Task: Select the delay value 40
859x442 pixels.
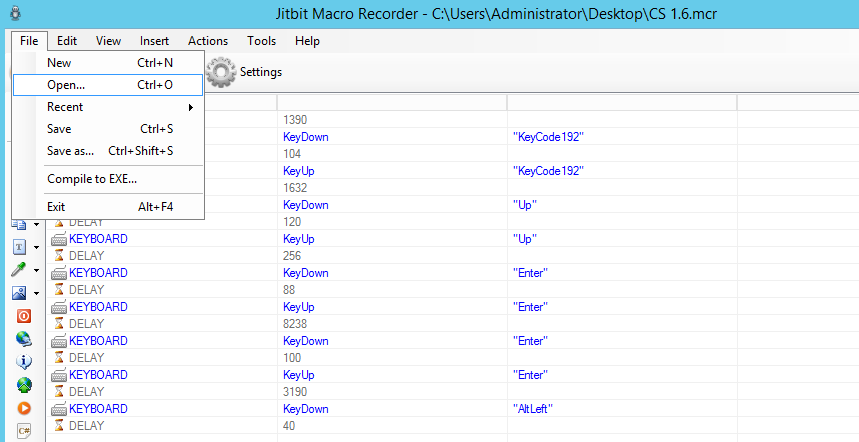Action: (x=289, y=426)
